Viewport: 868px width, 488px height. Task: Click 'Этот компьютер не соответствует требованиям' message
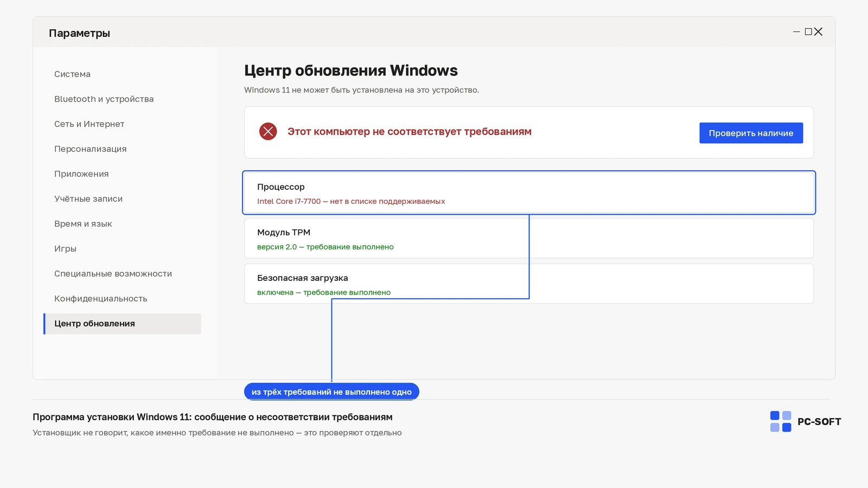tap(410, 132)
